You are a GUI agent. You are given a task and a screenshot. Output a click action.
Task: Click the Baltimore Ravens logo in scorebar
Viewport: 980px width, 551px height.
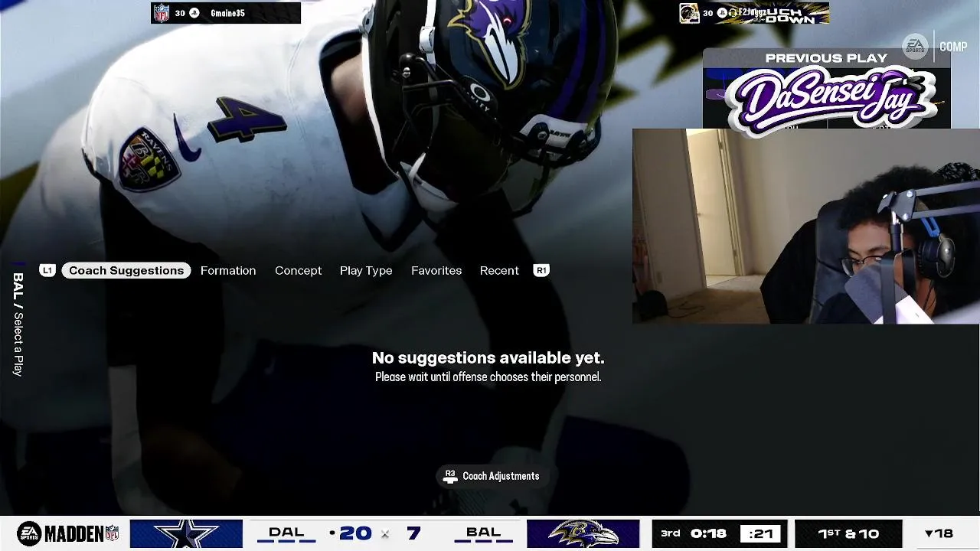tap(583, 533)
